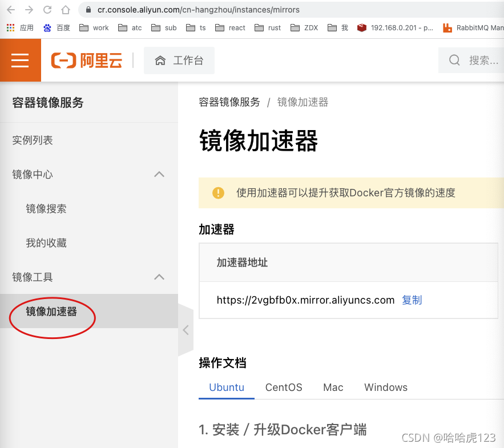
Task: Open the 工作台 workbench home button
Action: point(179,60)
